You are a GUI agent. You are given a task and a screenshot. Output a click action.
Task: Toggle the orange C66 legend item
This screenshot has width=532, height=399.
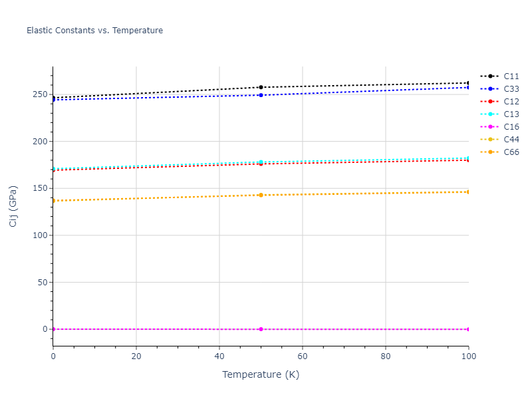coord(511,152)
